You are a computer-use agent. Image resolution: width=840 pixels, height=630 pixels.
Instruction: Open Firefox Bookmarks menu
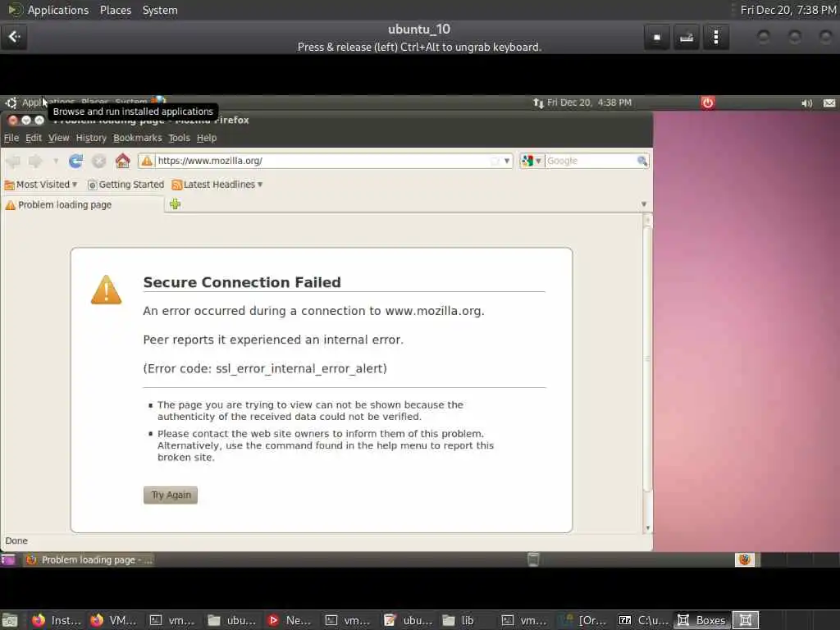(137, 138)
